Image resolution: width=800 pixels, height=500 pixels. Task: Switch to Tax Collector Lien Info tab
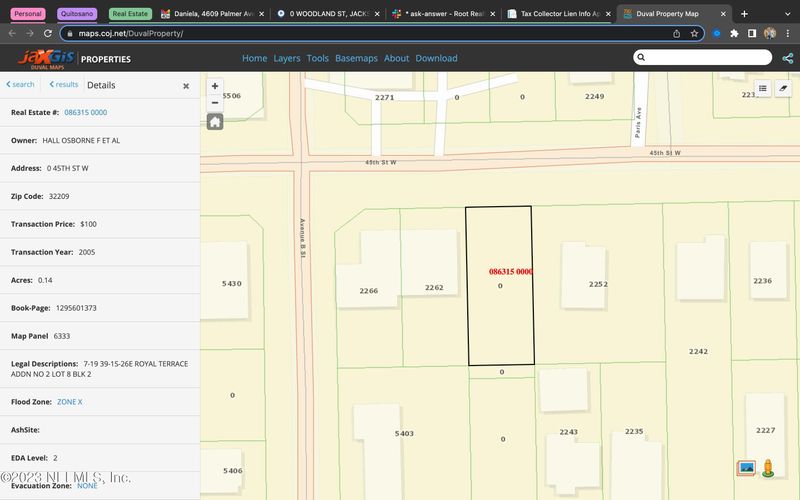coord(559,14)
